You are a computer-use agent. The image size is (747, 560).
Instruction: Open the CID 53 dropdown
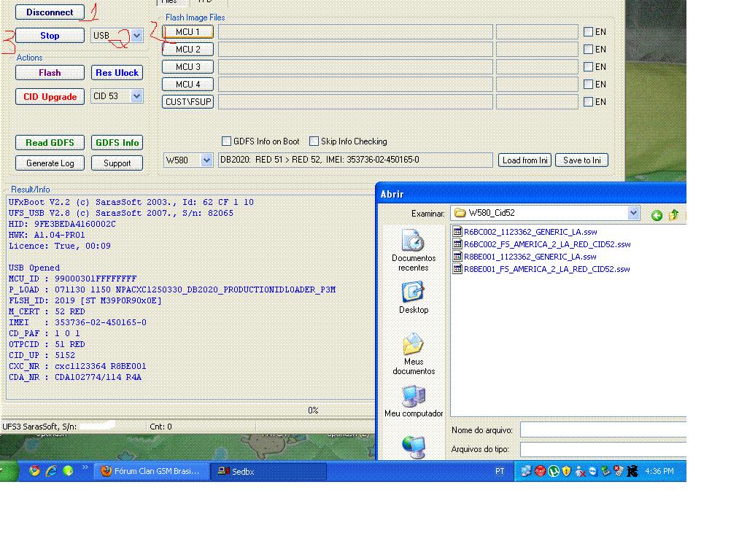pos(136,96)
